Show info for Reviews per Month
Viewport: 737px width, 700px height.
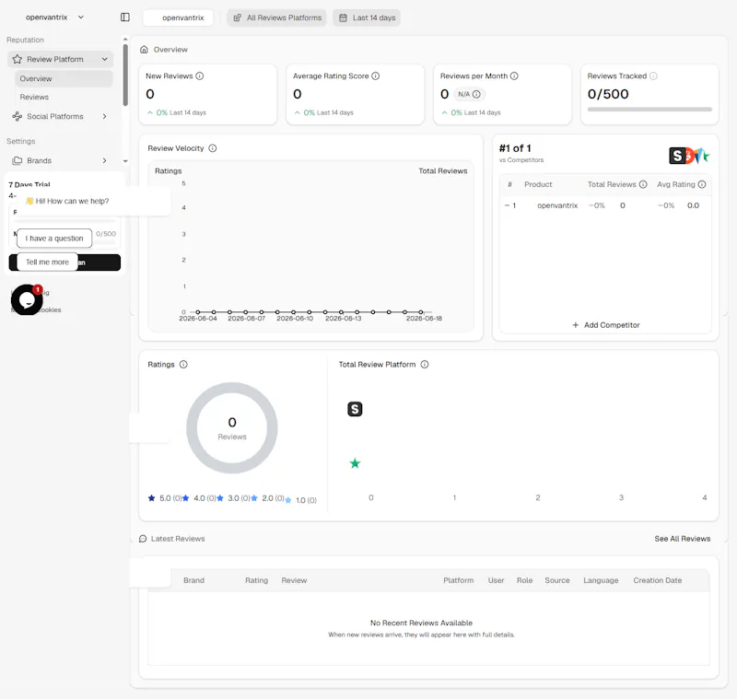[514, 76]
